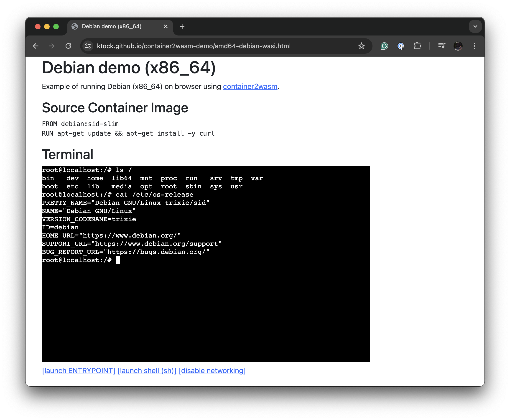Screen dimensions: 510x420
Task: Click the address bar URL
Action: point(194,46)
